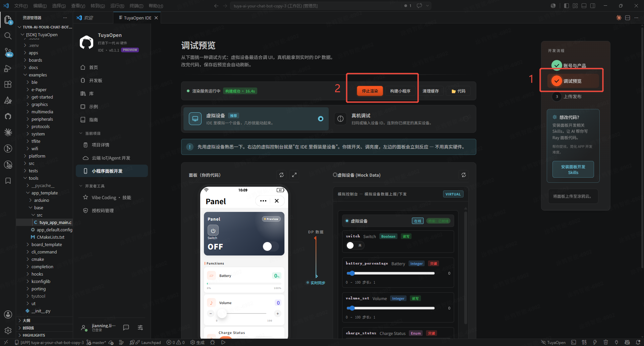The height and width of the screenshot is (346, 644).
Task: Open the Explorer activity bar icon
Action: [8, 20]
